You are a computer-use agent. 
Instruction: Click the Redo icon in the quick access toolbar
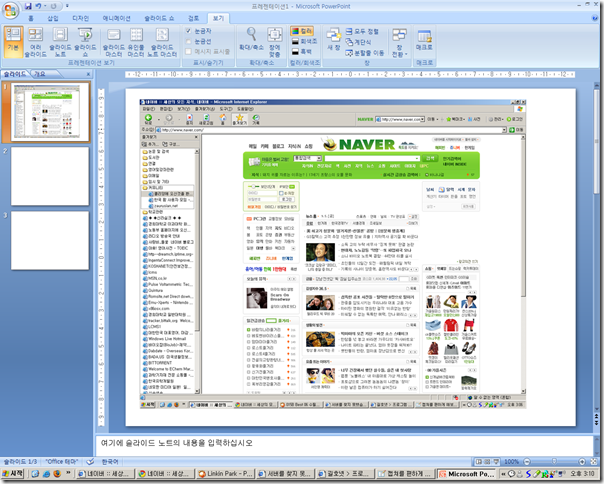pyautogui.click(x=54, y=6)
